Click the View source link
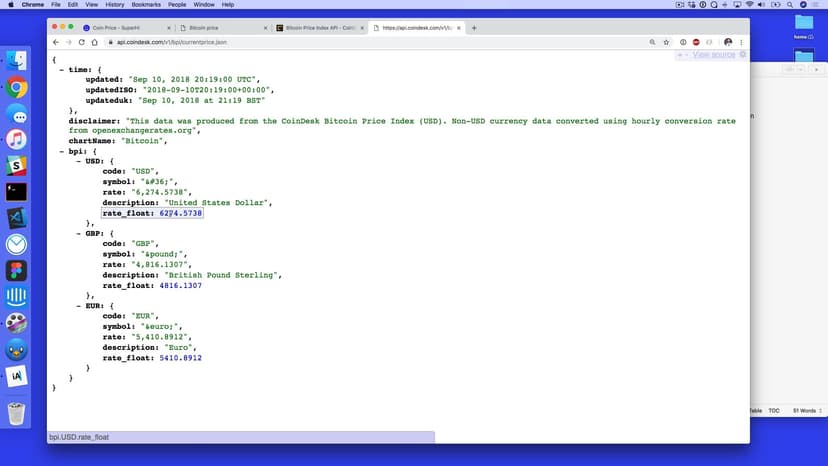Screen dimensions: 828x466 click(713, 54)
